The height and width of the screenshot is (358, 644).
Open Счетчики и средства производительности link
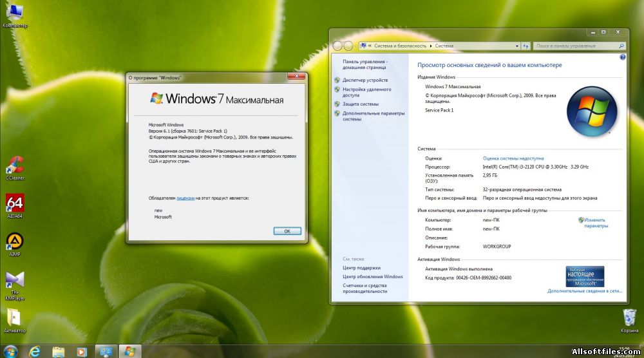tap(365, 288)
